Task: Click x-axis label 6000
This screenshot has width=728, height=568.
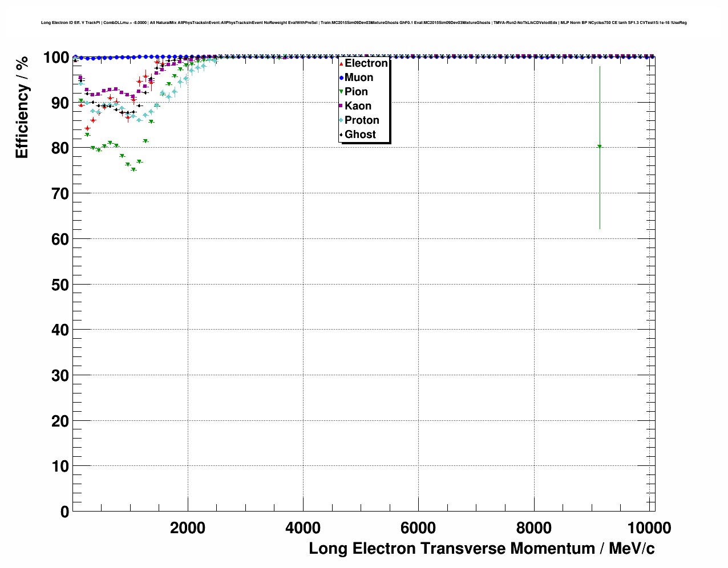Action: 418,528
